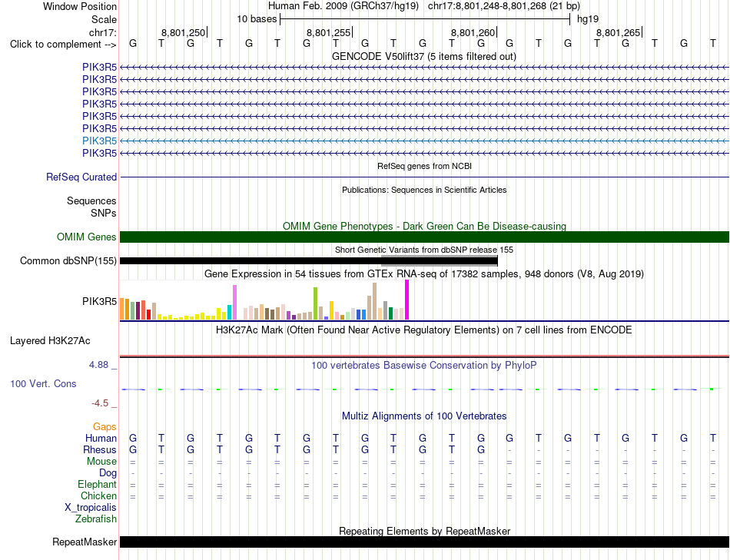Click the X_tropicalis species label
Screen dimensions: 730x560
tap(91, 508)
